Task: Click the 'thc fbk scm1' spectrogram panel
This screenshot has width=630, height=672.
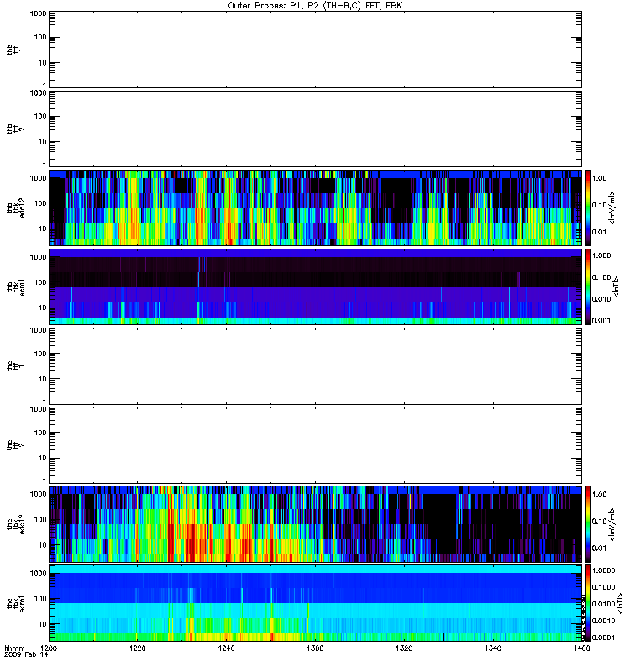Action: pos(315,603)
